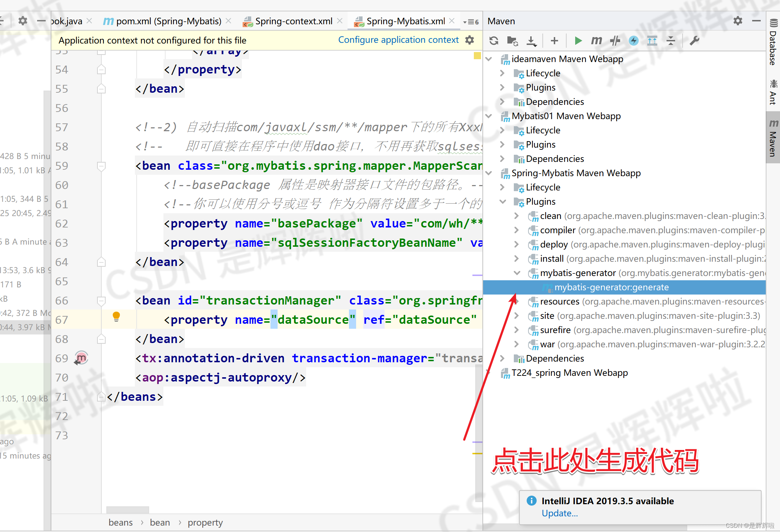Toggle the Maven tool window side tab
Image resolution: width=780 pixels, height=532 pixels.
click(x=773, y=138)
